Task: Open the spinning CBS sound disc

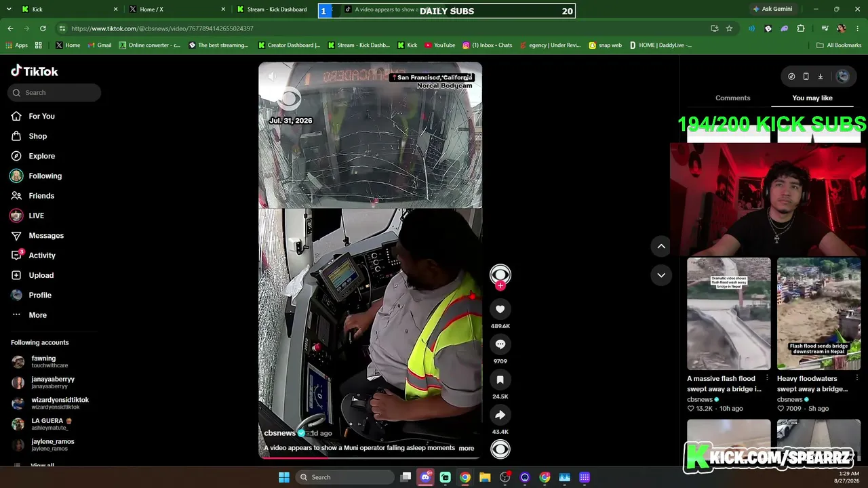Action: (500, 449)
